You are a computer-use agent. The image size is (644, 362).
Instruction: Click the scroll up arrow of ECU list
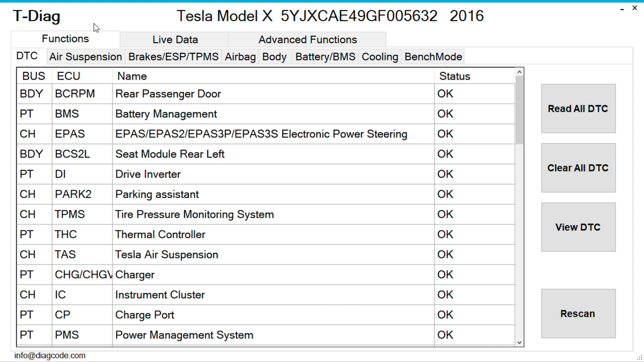[520, 73]
